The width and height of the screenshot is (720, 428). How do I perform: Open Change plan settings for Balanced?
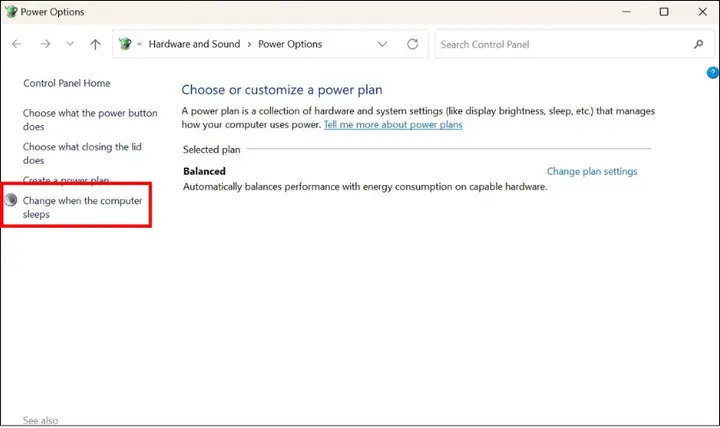pos(592,171)
